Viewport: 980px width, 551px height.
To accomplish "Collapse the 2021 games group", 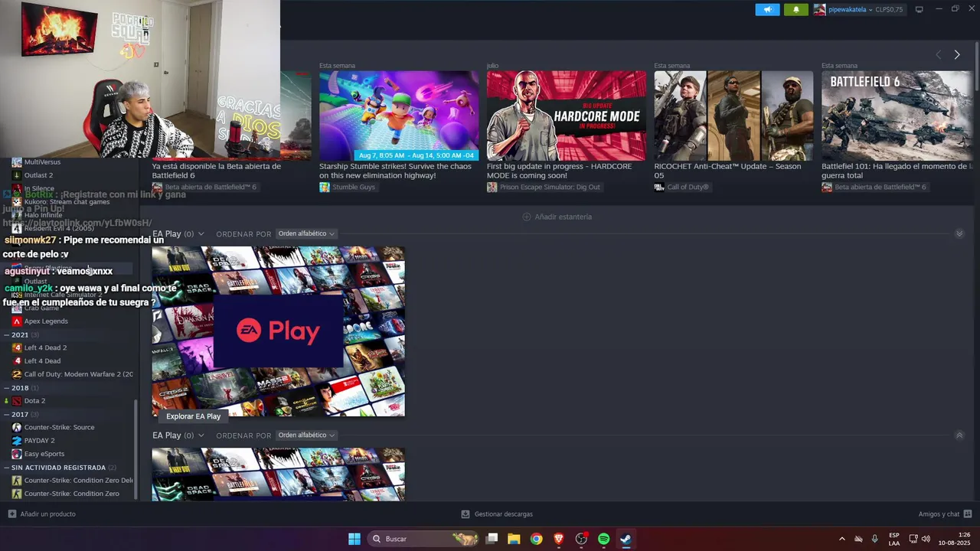I will pyautogui.click(x=7, y=334).
